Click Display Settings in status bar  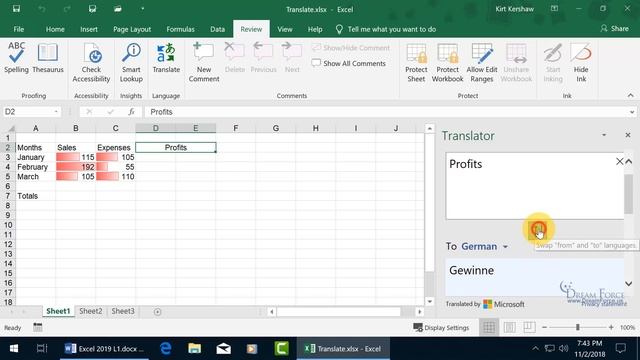click(x=441, y=327)
